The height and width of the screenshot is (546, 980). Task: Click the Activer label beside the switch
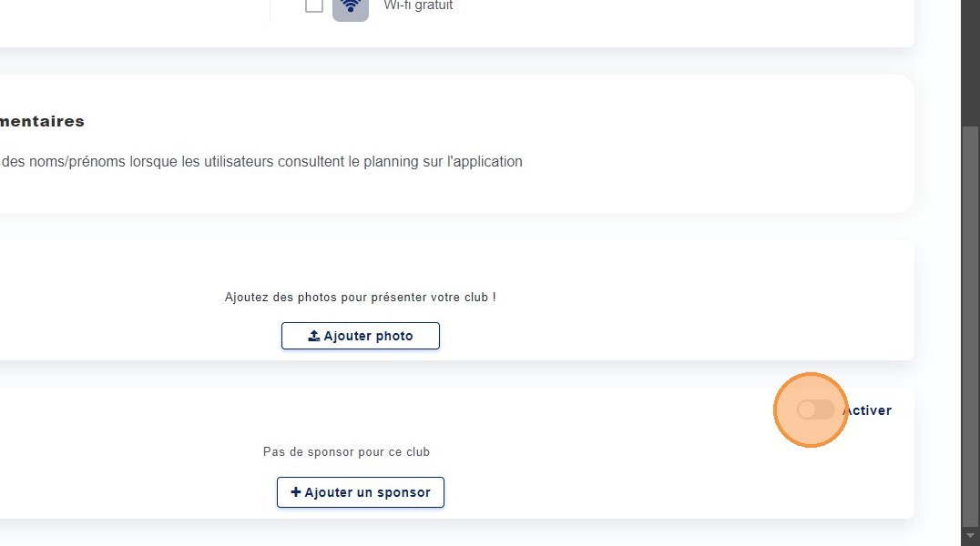point(867,410)
